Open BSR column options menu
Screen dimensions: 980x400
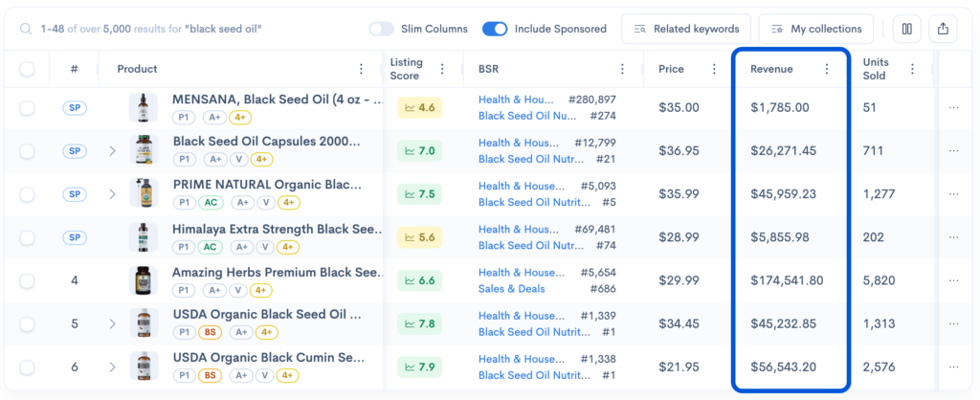(x=622, y=69)
